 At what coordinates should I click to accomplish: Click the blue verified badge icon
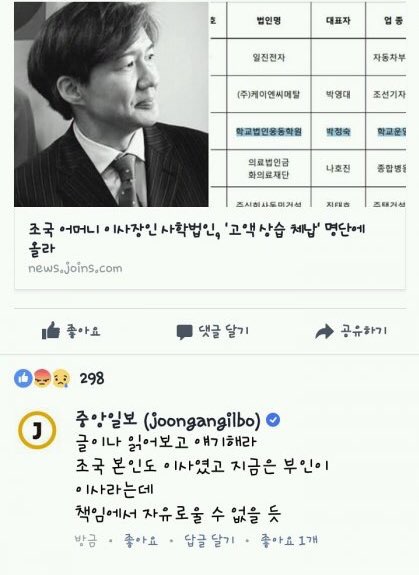point(273,420)
